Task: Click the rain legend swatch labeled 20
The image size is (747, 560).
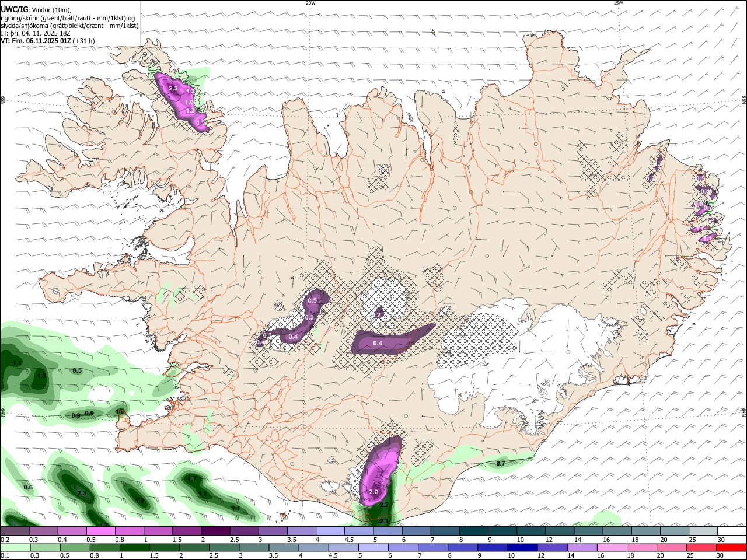Action: pos(672,547)
